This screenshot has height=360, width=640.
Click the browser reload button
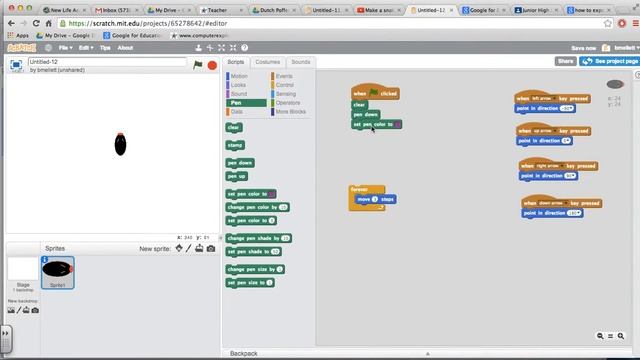click(36, 23)
